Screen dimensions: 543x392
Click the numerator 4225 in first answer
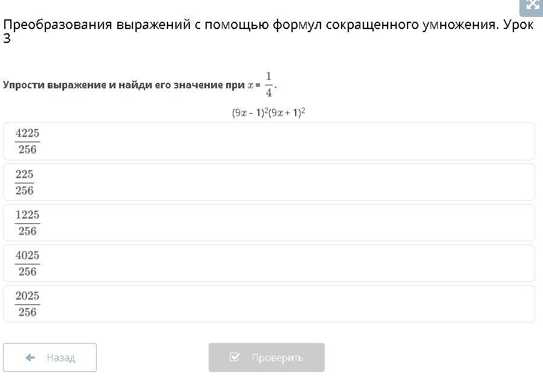[27, 134]
